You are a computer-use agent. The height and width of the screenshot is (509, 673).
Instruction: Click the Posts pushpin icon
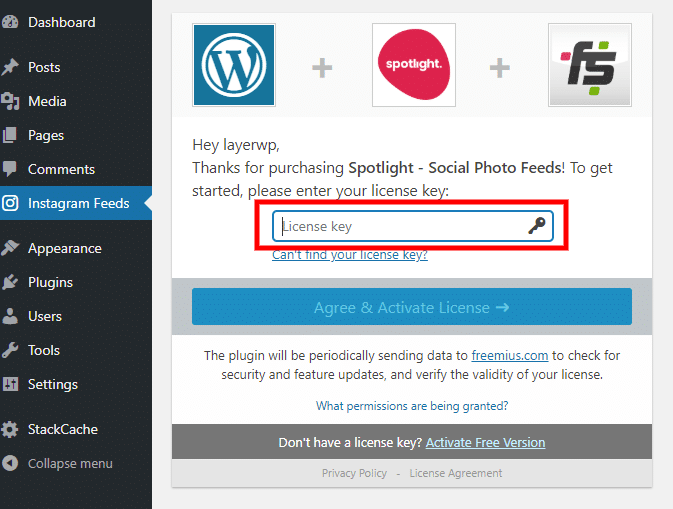pos(9,67)
